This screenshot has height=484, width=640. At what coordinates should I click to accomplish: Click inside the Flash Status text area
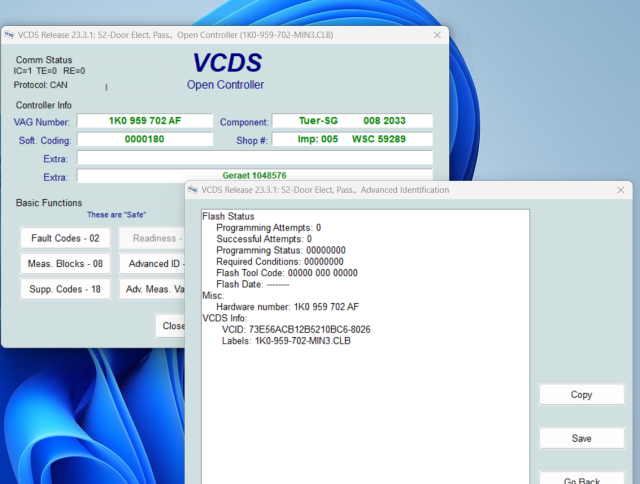pos(365,400)
